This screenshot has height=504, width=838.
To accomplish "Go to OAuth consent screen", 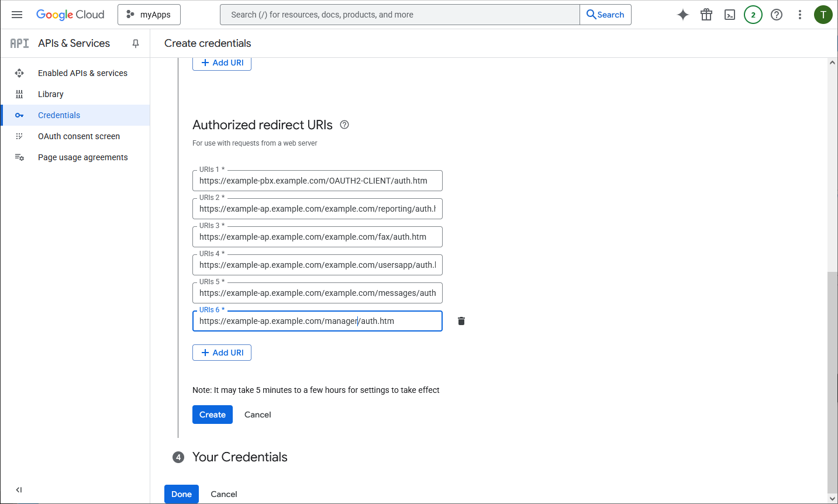I will tap(78, 136).
